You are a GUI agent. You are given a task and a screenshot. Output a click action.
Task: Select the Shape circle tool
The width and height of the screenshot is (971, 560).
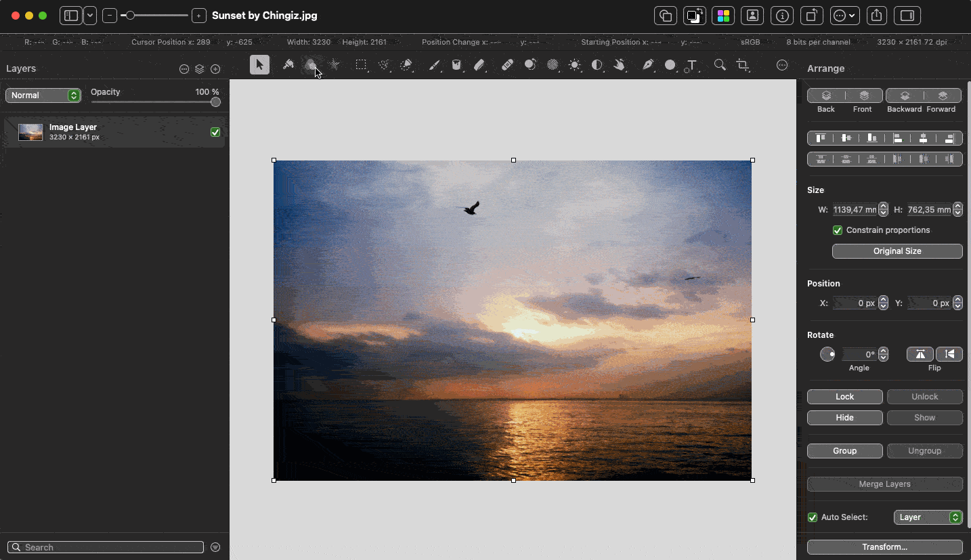coord(670,65)
